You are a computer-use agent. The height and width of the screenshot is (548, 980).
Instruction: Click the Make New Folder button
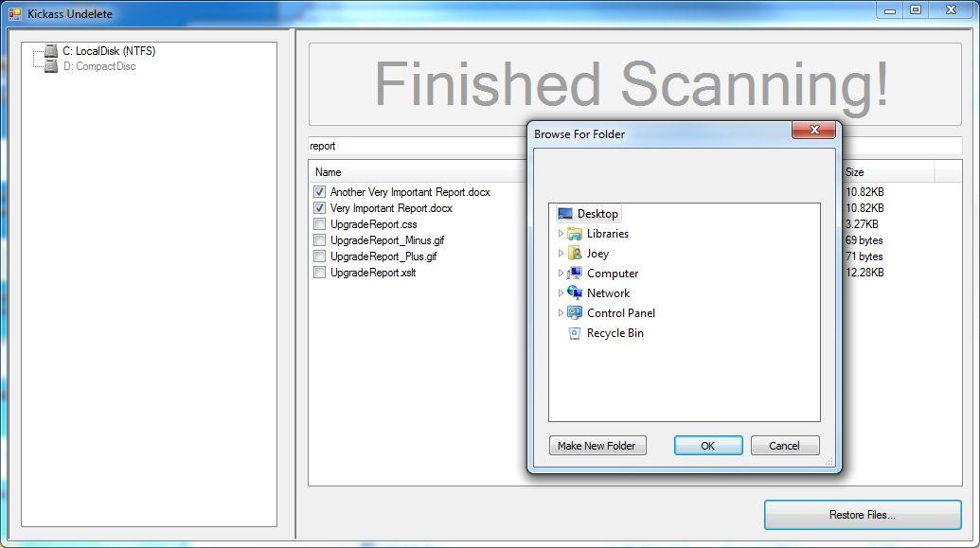click(597, 446)
